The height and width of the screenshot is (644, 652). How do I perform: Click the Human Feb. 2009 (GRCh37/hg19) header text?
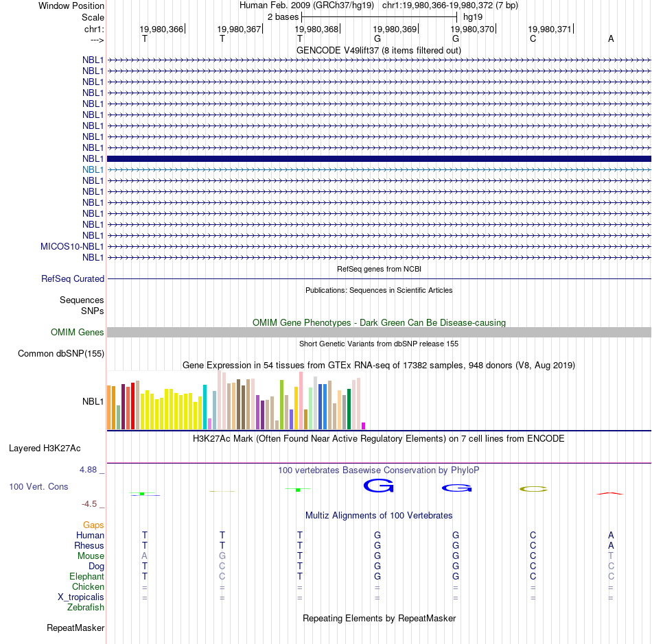pyautogui.click(x=307, y=5)
